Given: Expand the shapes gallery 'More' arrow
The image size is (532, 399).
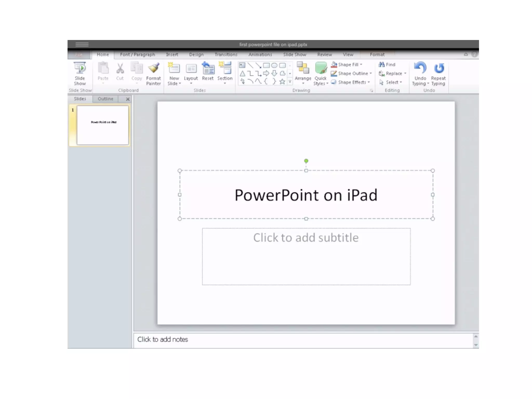Looking at the screenshot, I should 290,82.
